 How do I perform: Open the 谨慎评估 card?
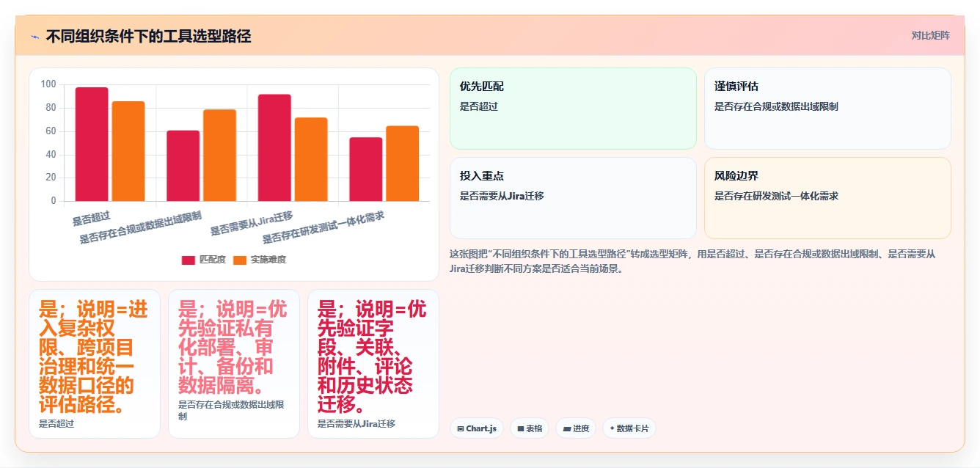pyautogui.click(x=827, y=109)
